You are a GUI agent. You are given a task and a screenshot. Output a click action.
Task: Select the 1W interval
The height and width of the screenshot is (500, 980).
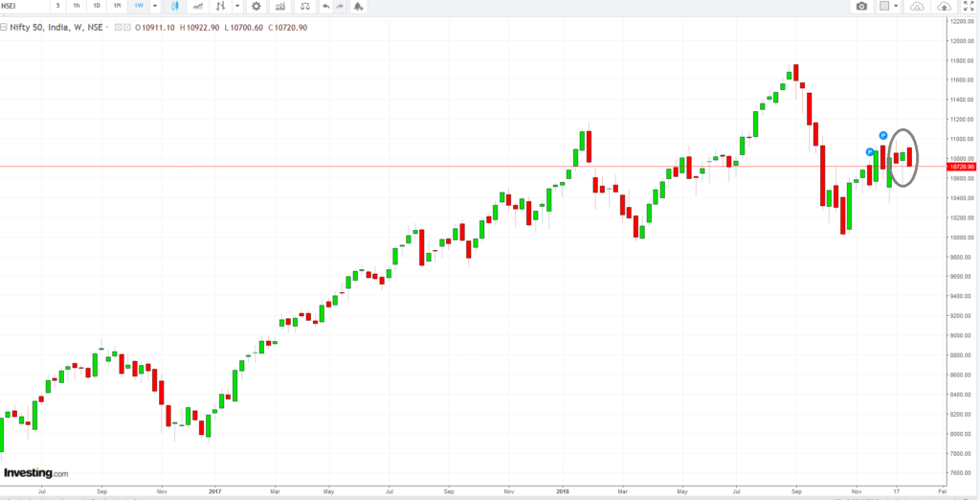click(x=138, y=6)
